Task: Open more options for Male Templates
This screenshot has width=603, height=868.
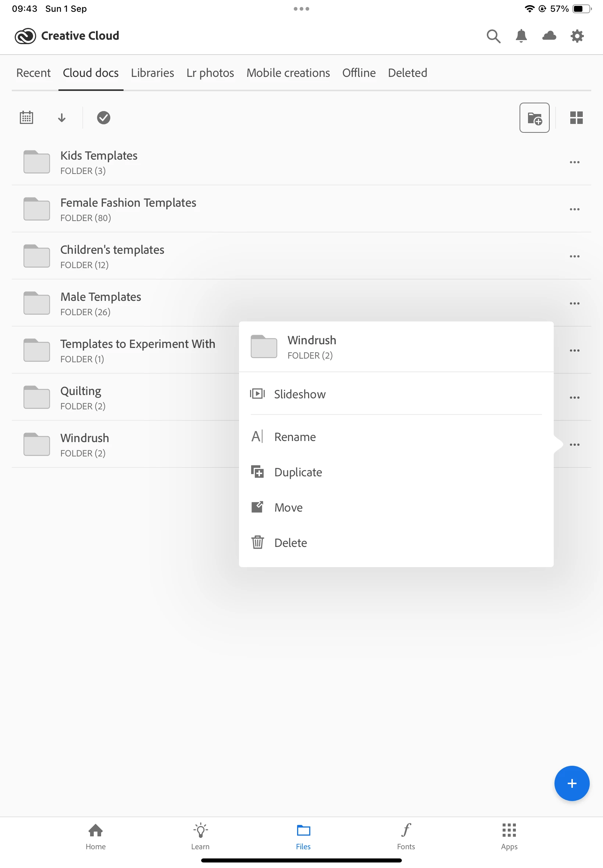Action: tap(574, 303)
